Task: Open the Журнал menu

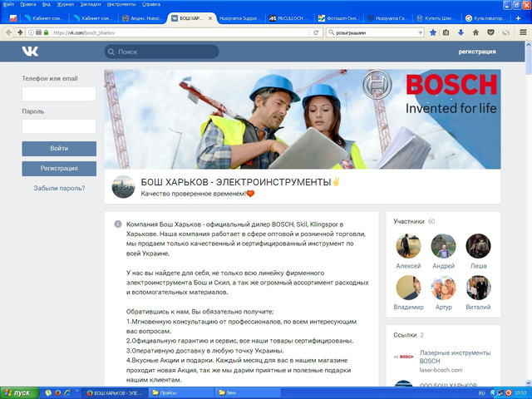Action: (x=66, y=4)
